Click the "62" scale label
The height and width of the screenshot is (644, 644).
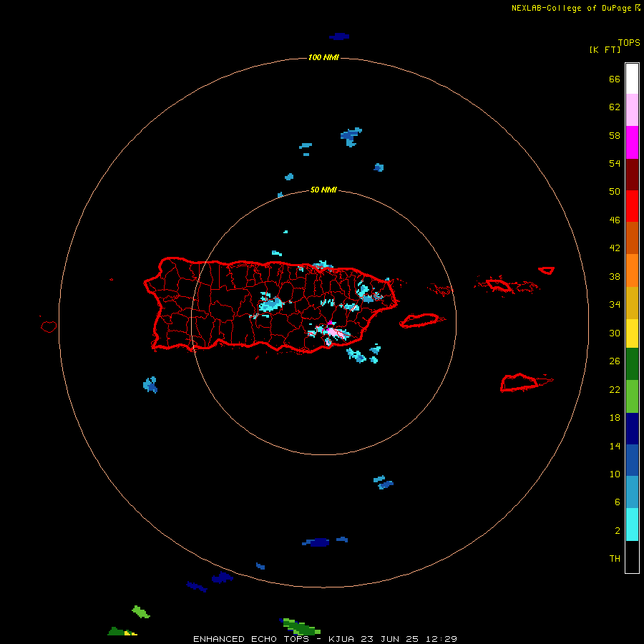pyautogui.click(x=615, y=107)
